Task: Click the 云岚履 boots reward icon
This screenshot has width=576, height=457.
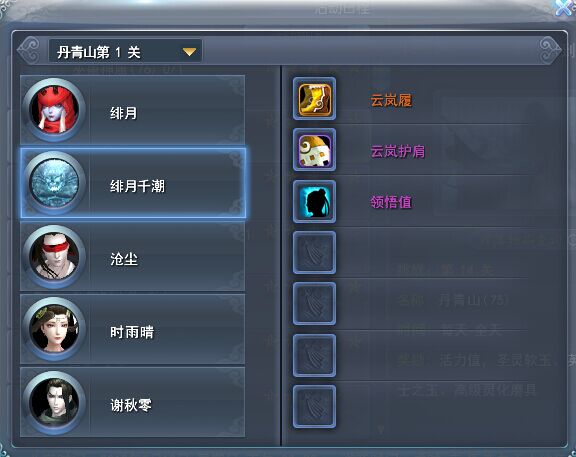Action: (314, 99)
